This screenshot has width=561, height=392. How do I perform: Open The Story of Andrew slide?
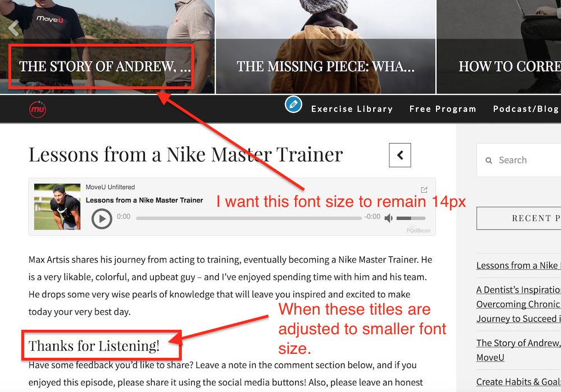(x=104, y=67)
